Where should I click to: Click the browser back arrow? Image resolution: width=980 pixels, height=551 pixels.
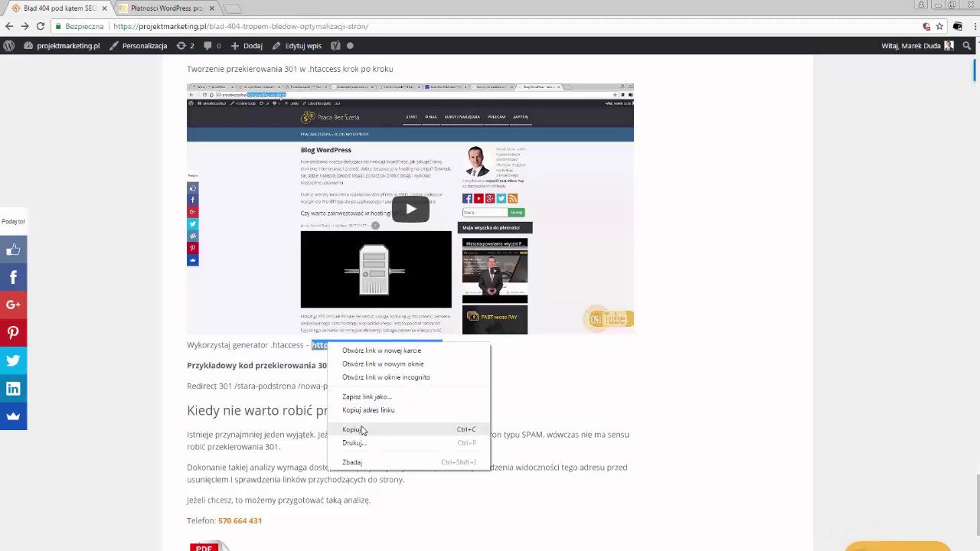[9, 26]
